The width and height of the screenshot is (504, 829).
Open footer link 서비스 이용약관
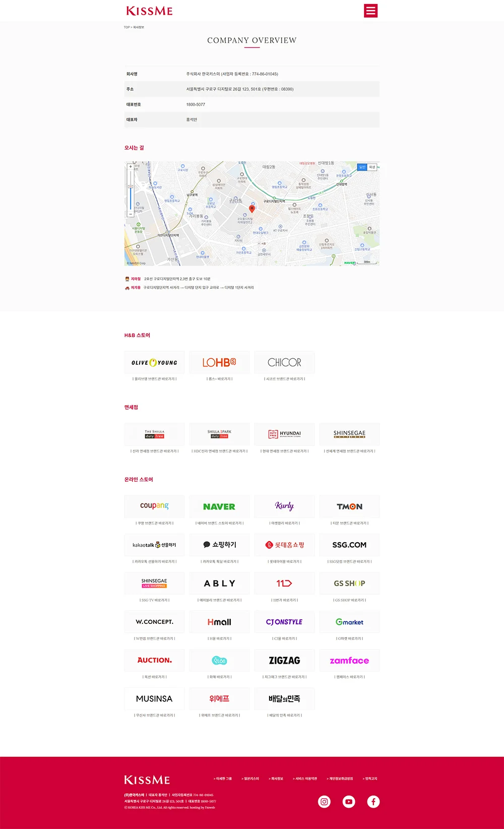[x=305, y=779]
